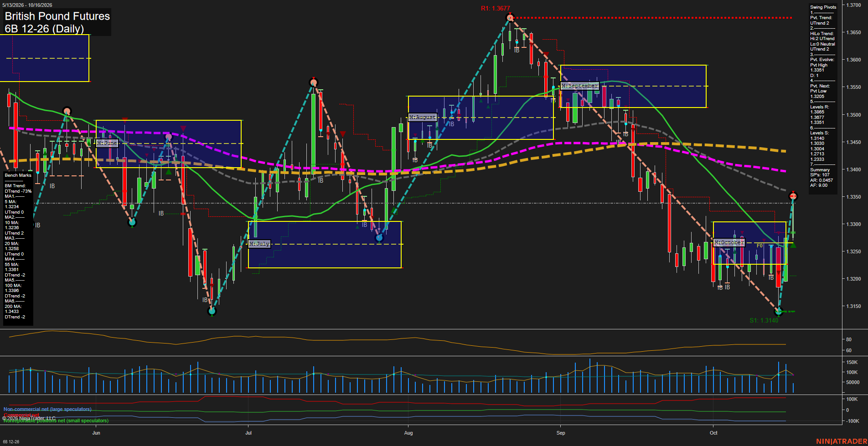Screen dimensions: 868x446
Task: Click the latest pivot high circle near 1.3350
Action: (x=793, y=196)
